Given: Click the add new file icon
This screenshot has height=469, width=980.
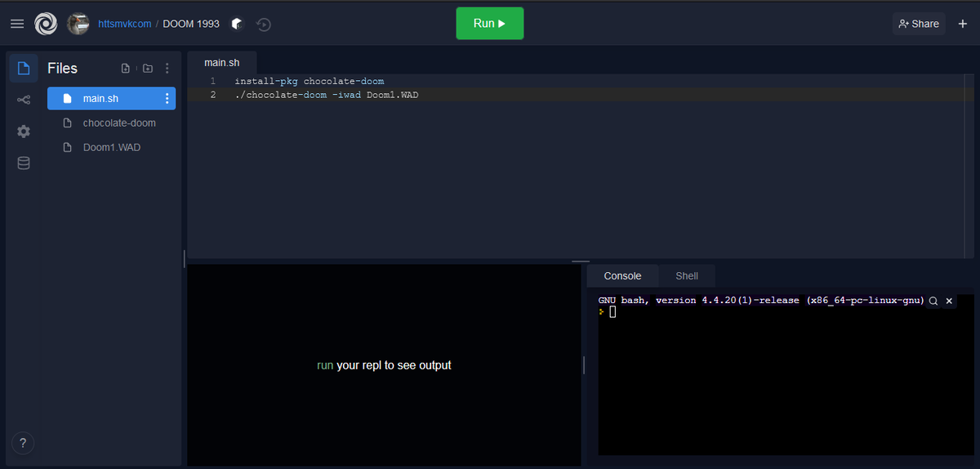Looking at the screenshot, I should tap(126, 69).
